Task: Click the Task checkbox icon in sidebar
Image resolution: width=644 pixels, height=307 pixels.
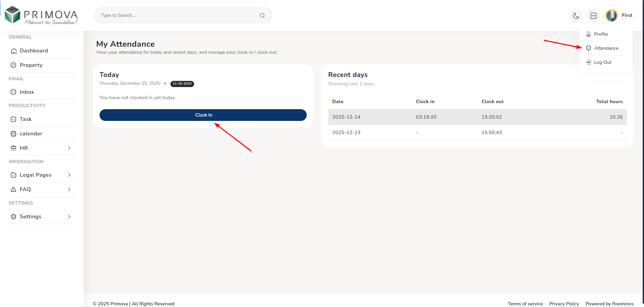Action: coord(13,119)
